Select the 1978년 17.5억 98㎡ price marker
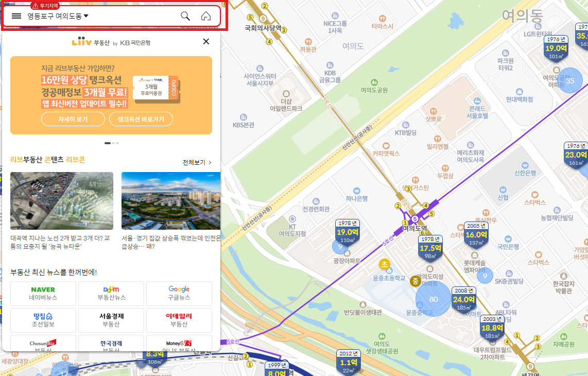Viewport: 588px width, 376px height. (430, 248)
